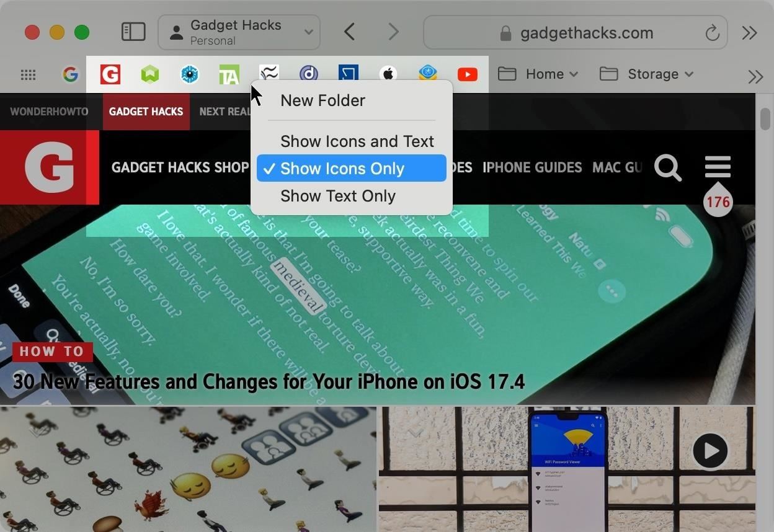Viewport: 774px width, 532px height.
Task: Switch to the WONDERHOWTO tab
Action: point(49,112)
